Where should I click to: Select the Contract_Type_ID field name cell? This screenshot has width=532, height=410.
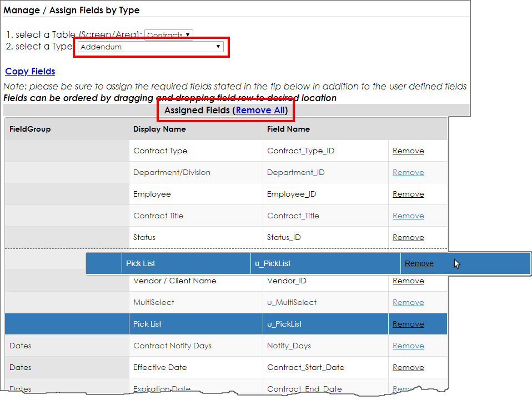(x=325, y=151)
